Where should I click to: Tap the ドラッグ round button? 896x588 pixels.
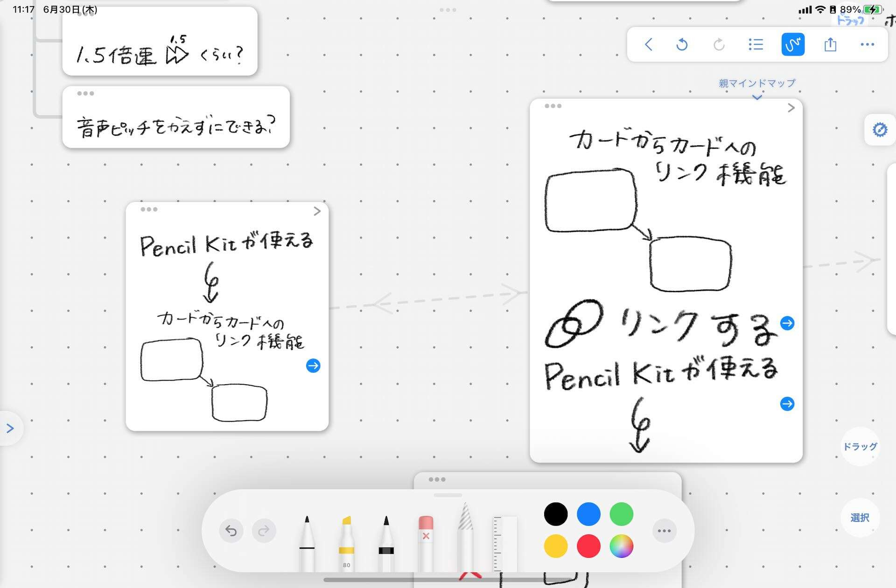(860, 446)
